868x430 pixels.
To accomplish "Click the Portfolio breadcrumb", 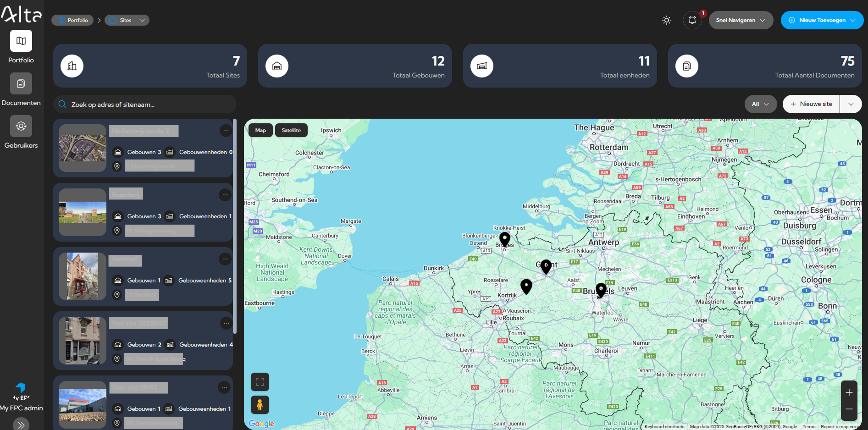I will click(x=72, y=20).
